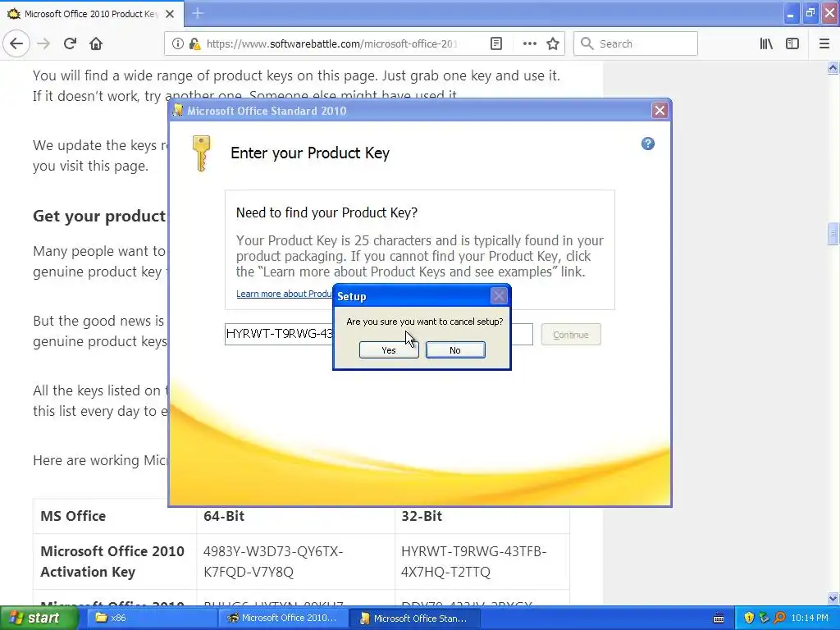The height and width of the screenshot is (630, 840).
Task: Click the key 4983Y-W3D73-QY6TX-K7FQD-V7Y8Q
Action: pos(273,561)
